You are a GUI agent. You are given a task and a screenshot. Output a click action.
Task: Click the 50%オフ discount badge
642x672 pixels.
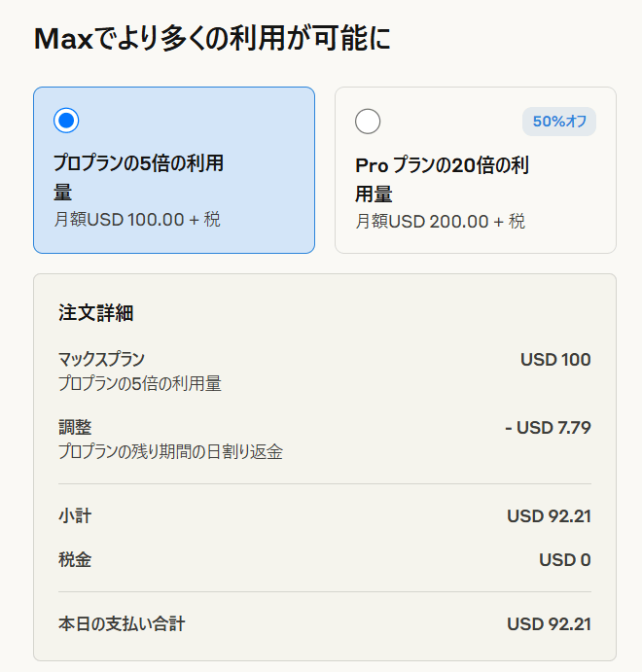559,122
